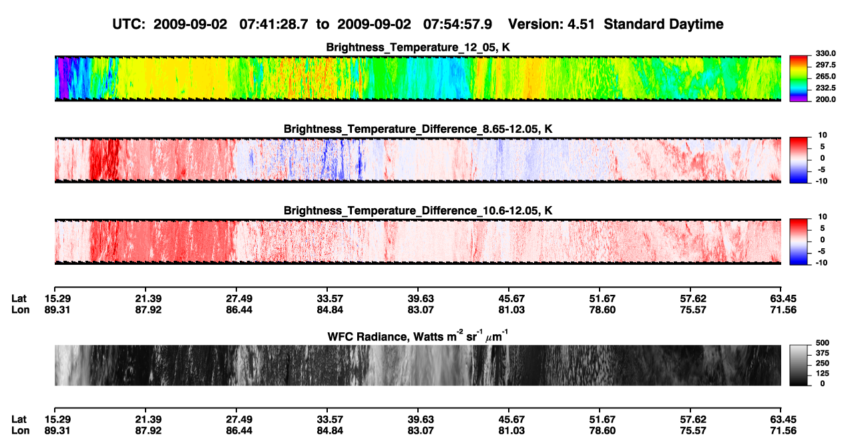The image size is (868, 445).
Task: Click the '330.0' colorbar maximum label
Action: click(825, 53)
